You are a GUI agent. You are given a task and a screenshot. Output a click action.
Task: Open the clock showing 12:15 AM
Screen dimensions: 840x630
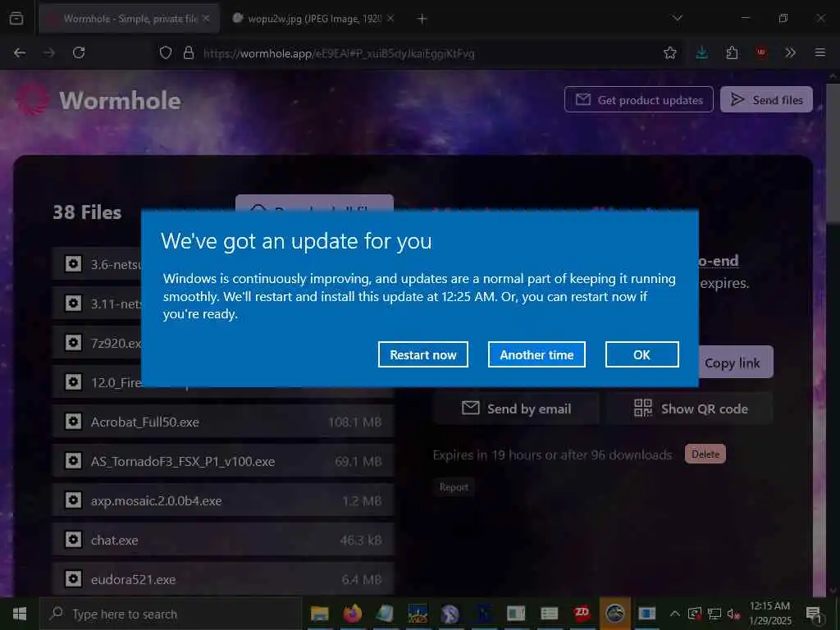coord(769,614)
